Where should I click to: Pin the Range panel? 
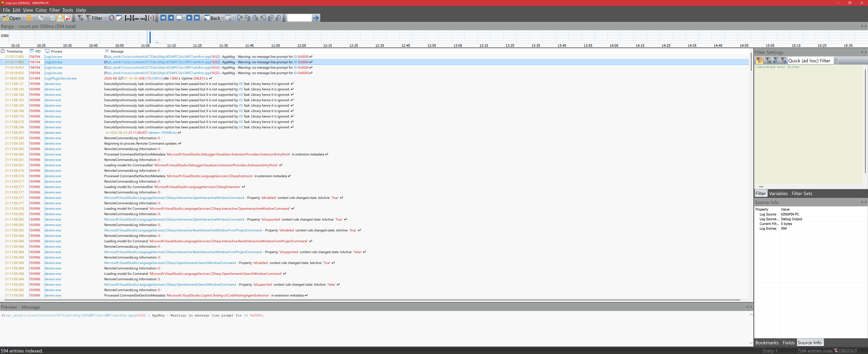(x=862, y=26)
